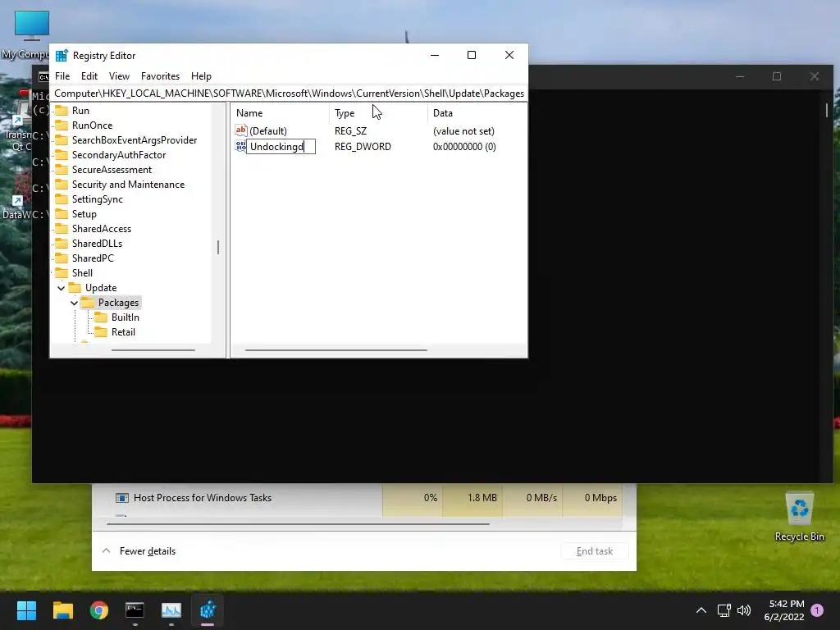The width and height of the screenshot is (840, 630).
Task: Open File Explorer from the taskbar
Action: pyautogui.click(x=62, y=610)
